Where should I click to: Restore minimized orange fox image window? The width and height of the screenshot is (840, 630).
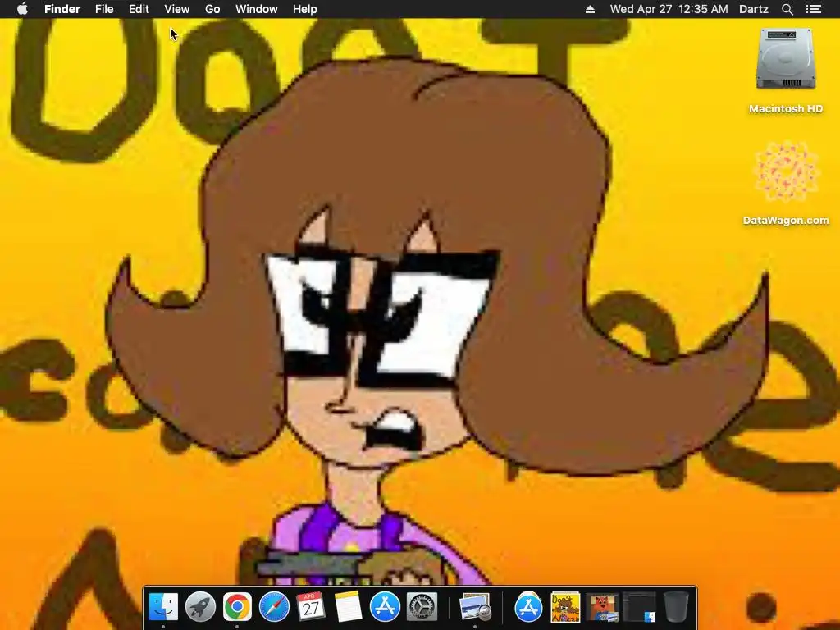point(602,607)
